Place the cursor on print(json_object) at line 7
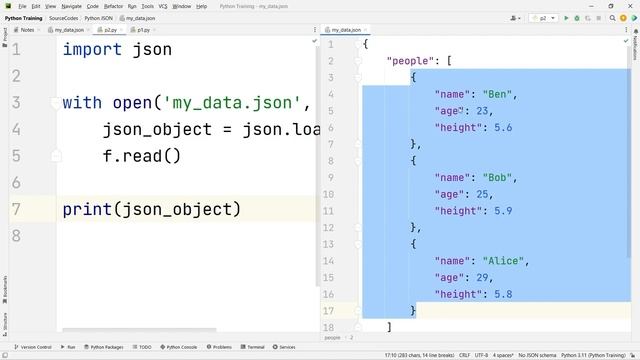Screen dimensions: 640x360 (151, 209)
